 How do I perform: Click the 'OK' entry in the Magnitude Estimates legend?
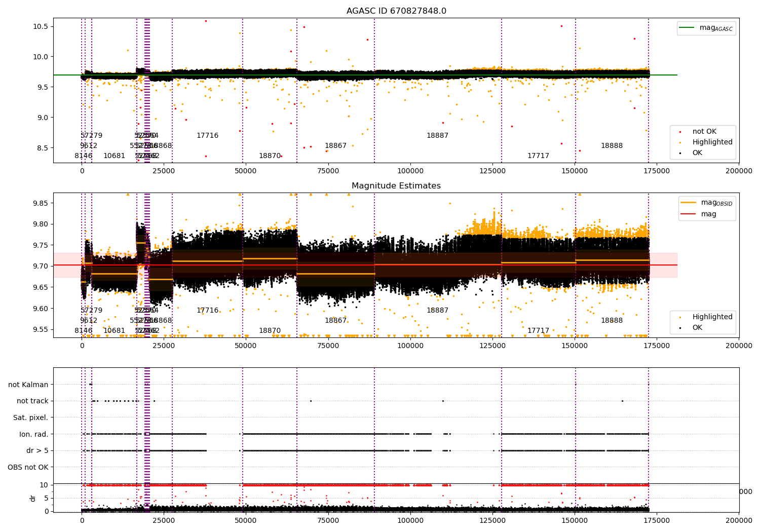coord(698,328)
